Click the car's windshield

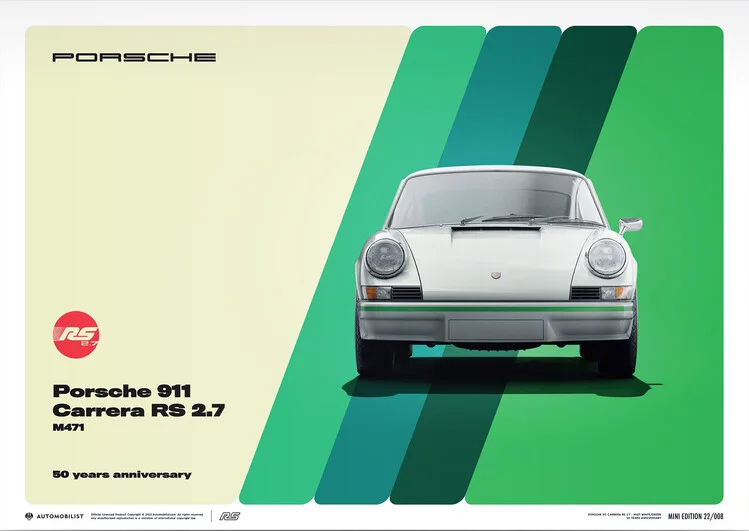pyautogui.click(x=496, y=199)
